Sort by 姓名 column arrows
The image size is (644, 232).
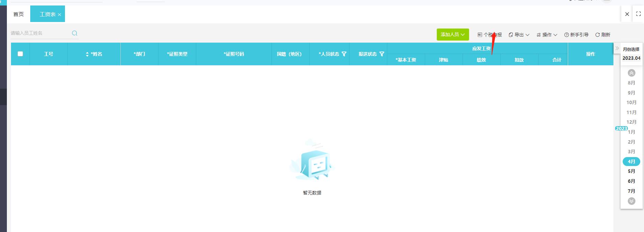pos(87,54)
